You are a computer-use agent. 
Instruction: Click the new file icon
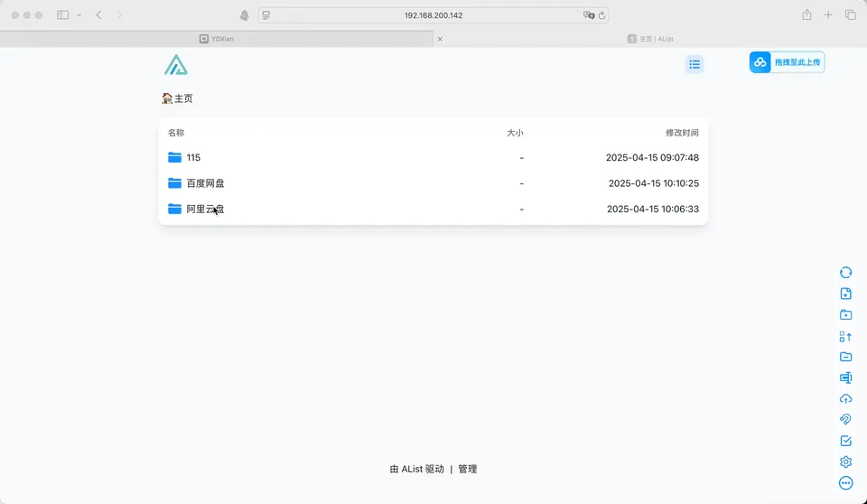tap(846, 294)
